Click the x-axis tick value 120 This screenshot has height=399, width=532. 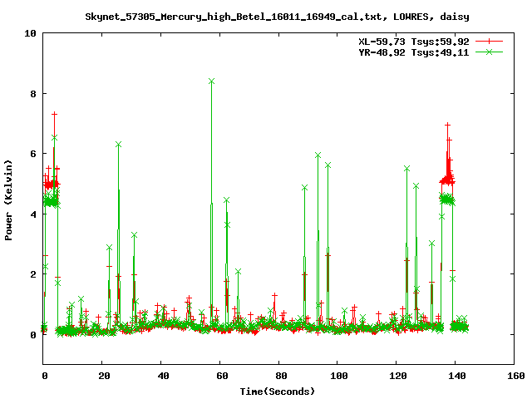[x=397, y=376]
